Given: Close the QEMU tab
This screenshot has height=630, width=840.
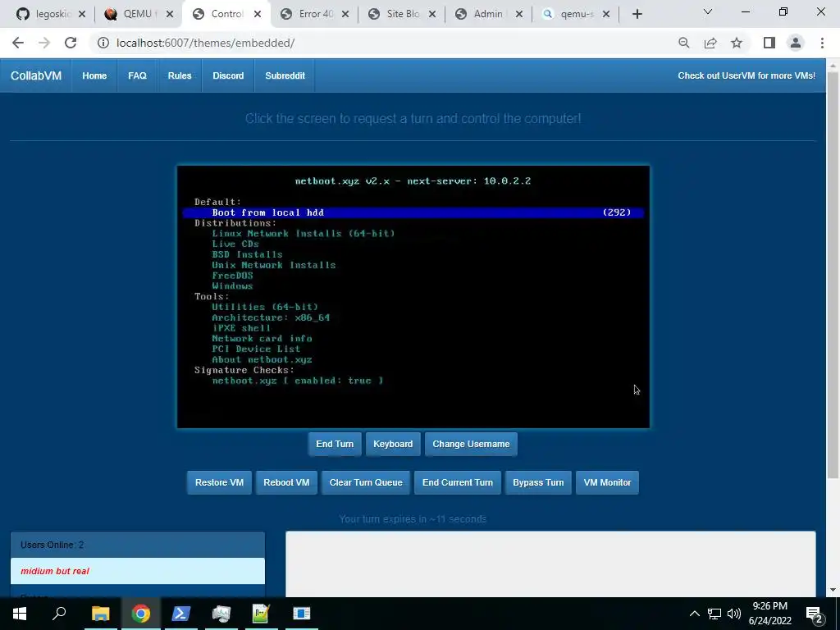Looking at the screenshot, I should click(170, 14).
